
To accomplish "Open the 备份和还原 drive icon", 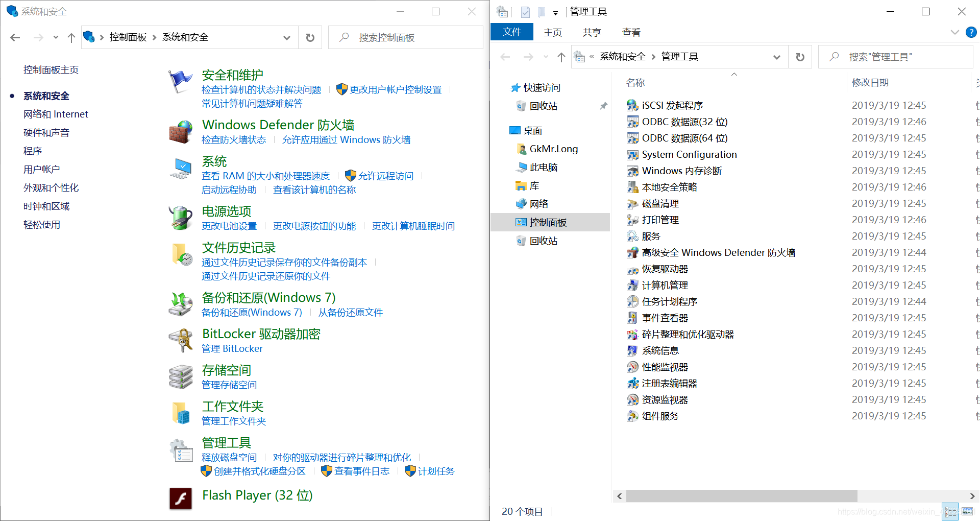I will point(180,304).
